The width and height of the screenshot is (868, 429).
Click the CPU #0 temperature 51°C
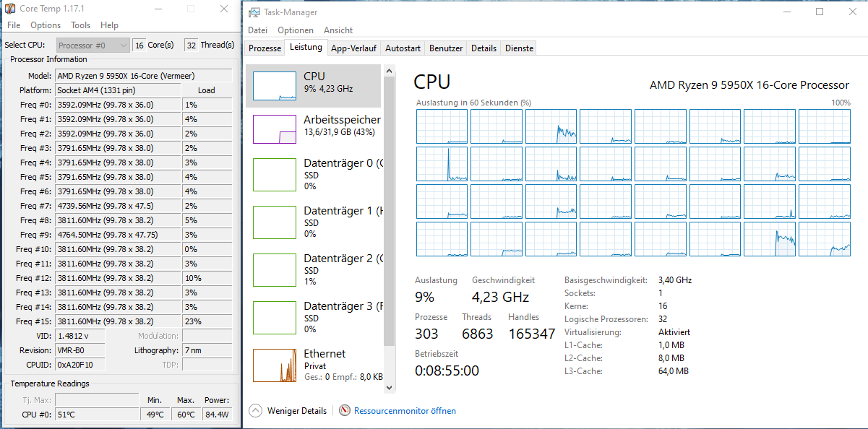pyautogui.click(x=96, y=415)
